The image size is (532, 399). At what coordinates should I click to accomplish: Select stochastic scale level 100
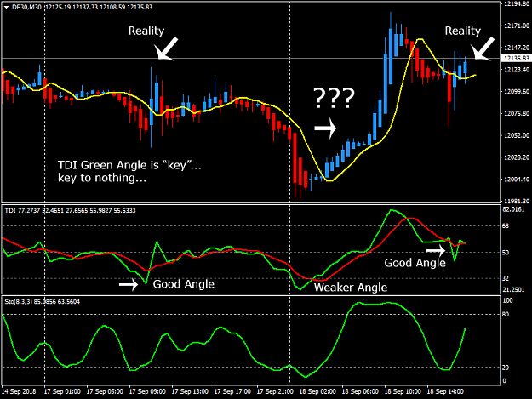tap(507, 300)
